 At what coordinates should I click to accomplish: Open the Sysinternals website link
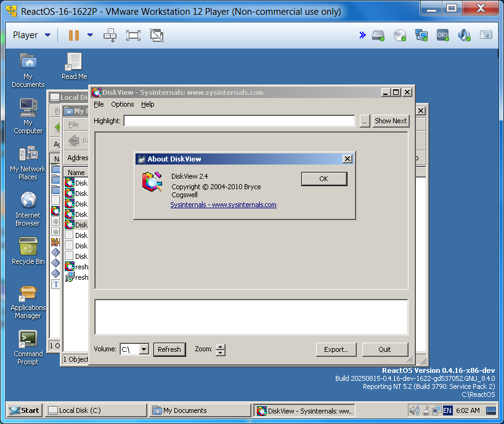coord(223,205)
